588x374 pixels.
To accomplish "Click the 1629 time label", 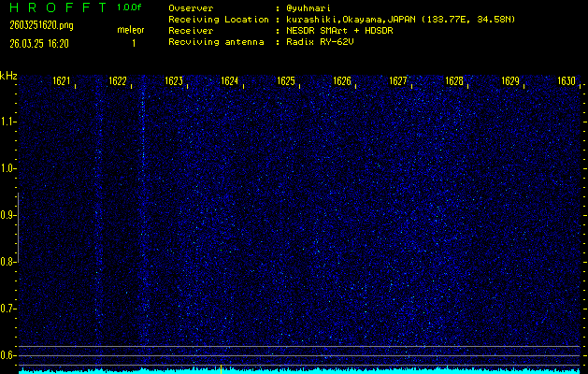I will (x=510, y=81).
